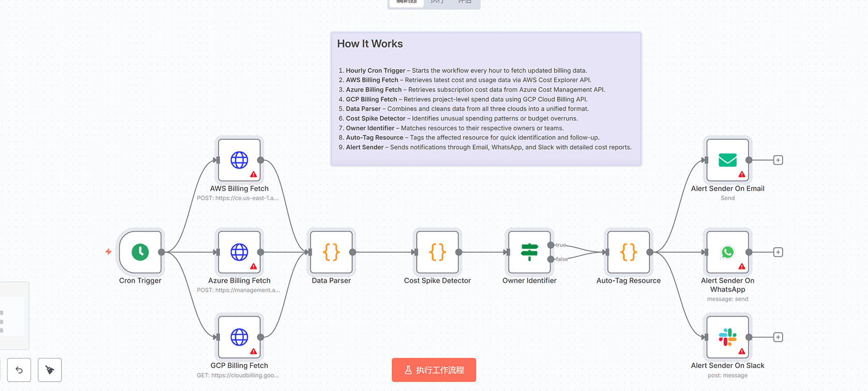Image resolution: width=868 pixels, height=391 pixels.
Task: Open the Owner Identifier switch node
Action: (529, 252)
